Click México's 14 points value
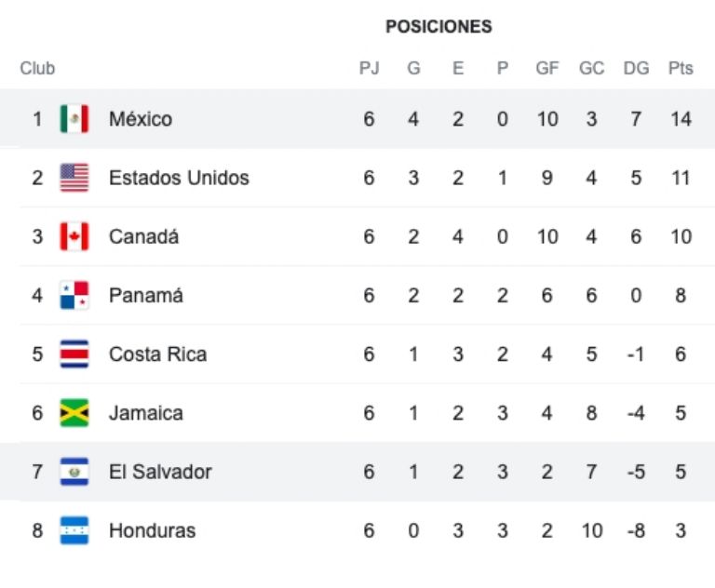This screenshot has height=588, width=715. [x=681, y=119]
